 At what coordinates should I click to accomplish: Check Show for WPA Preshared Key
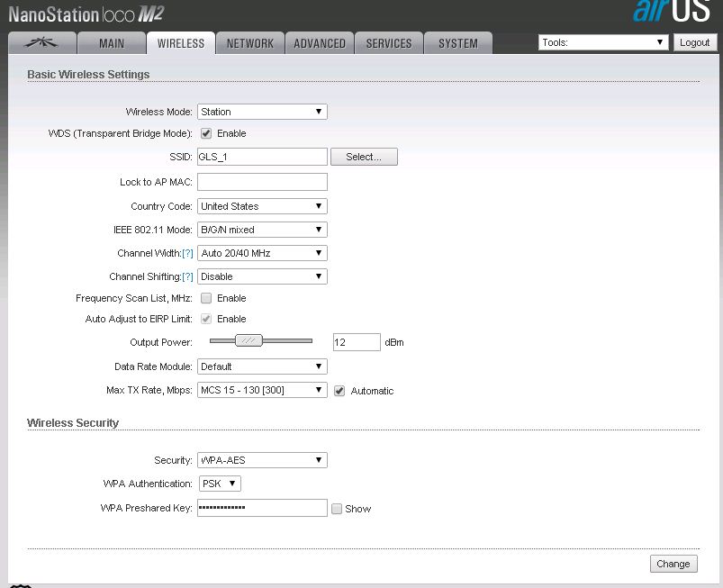click(x=337, y=509)
